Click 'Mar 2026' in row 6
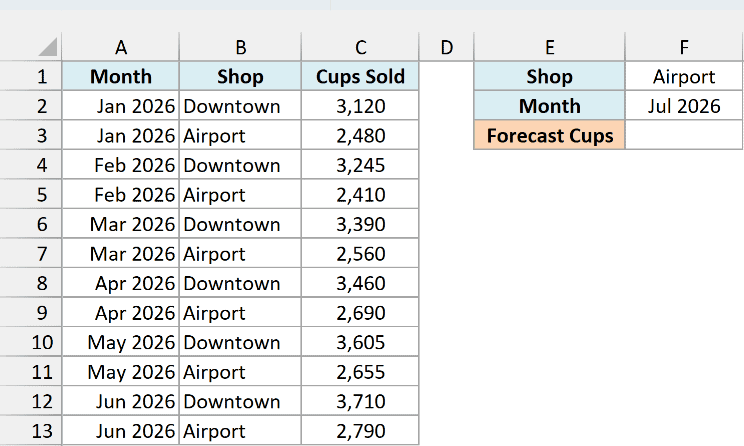This screenshot has height=446, width=744. point(132,224)
